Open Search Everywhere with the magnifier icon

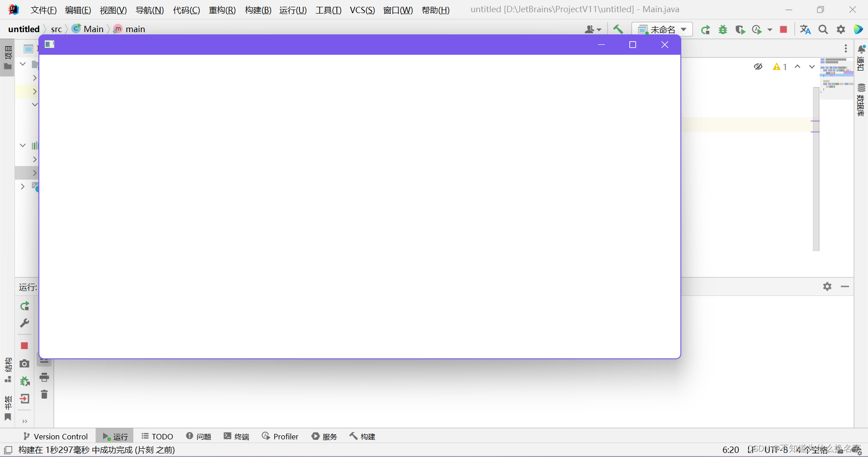coord(823,29)
